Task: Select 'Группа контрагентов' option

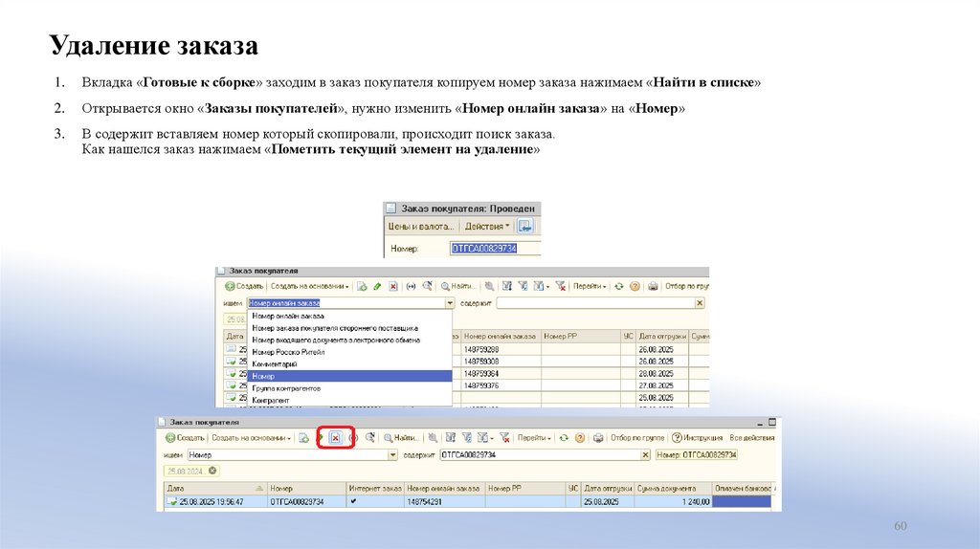Action: pos(350,388)
